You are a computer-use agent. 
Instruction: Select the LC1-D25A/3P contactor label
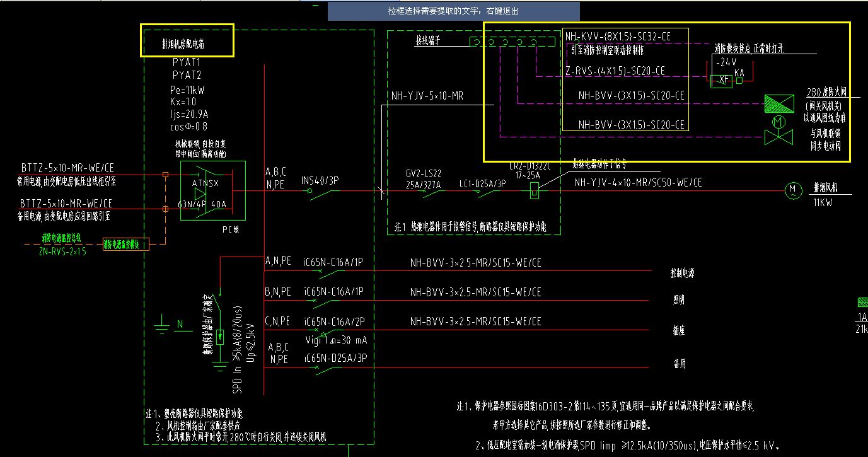(x=482, y=184)
